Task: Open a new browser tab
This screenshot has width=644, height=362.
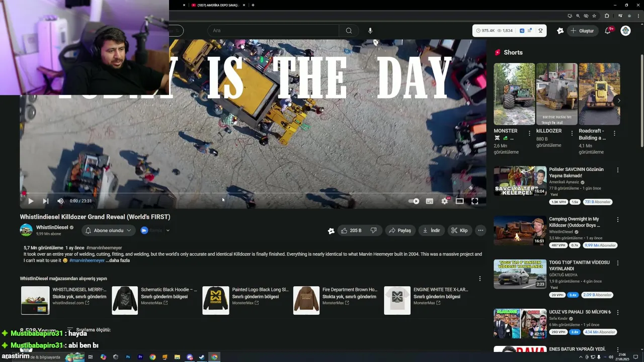Action: tap(253, 5)
